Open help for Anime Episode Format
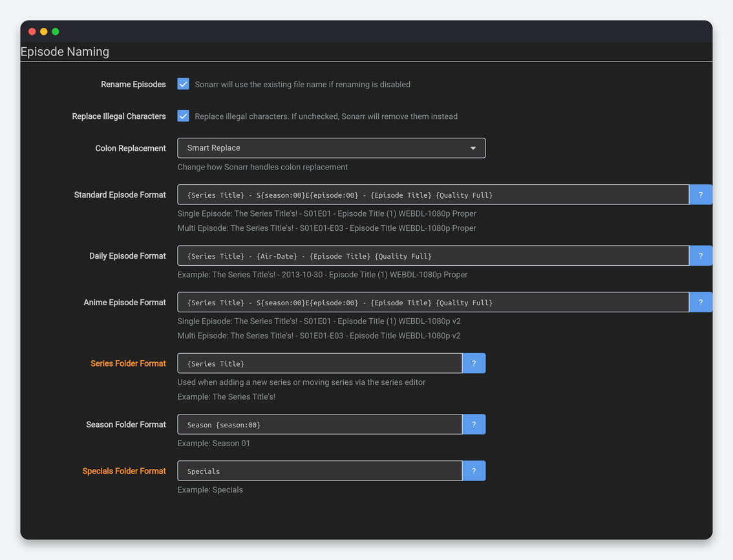Screen dimensions: 733x560 click(x=700, y=302)
